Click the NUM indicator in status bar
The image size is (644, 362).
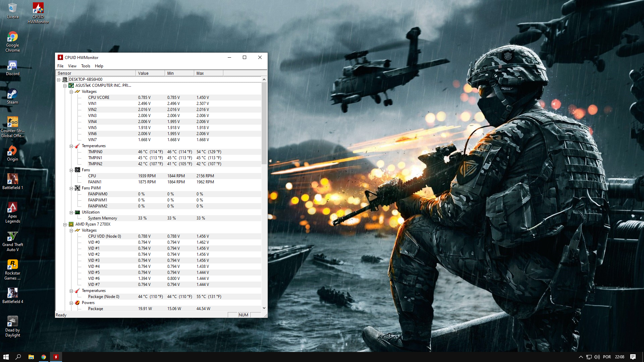tap(244, 315)
